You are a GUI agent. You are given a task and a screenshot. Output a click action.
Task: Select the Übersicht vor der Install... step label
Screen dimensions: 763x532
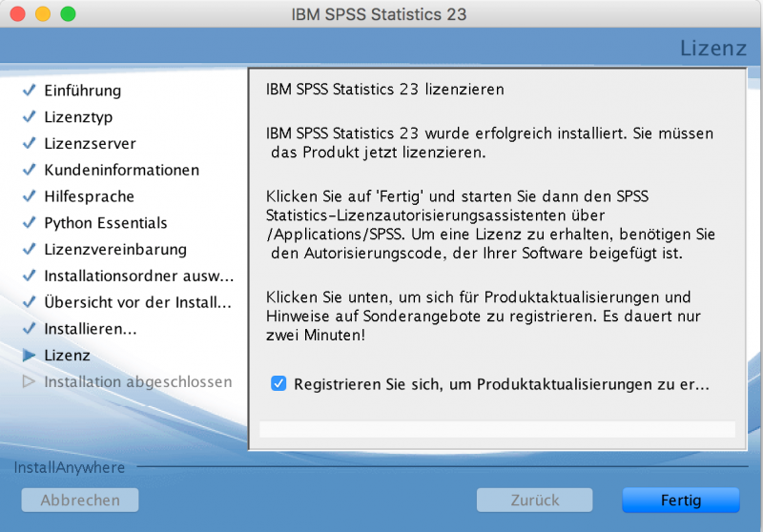pyautogui.click(x=137, y=302)
